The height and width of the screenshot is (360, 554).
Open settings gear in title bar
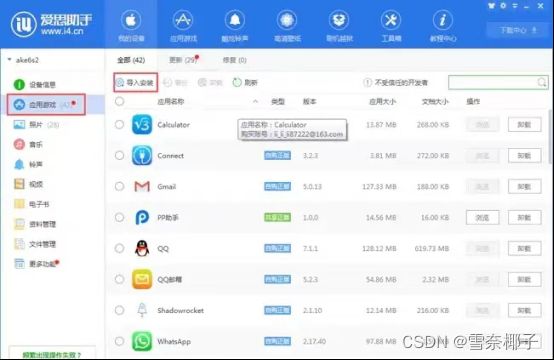click(503, 6)
